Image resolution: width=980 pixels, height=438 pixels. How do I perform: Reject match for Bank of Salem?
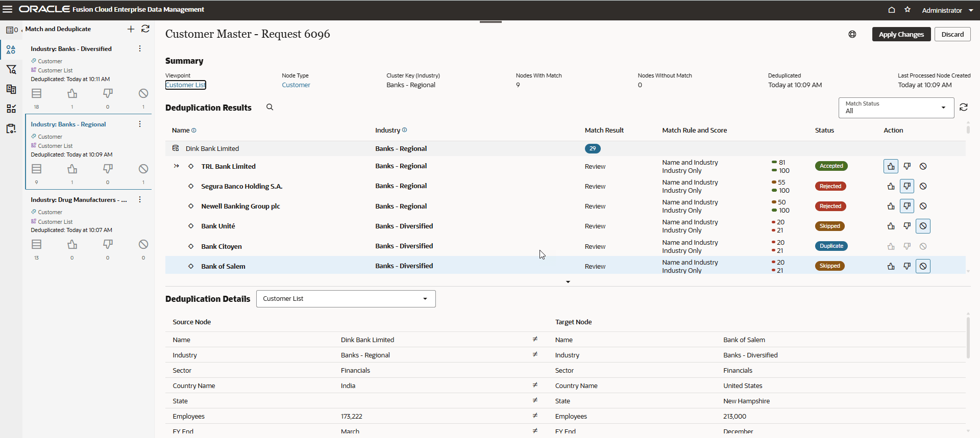[907, 266]
